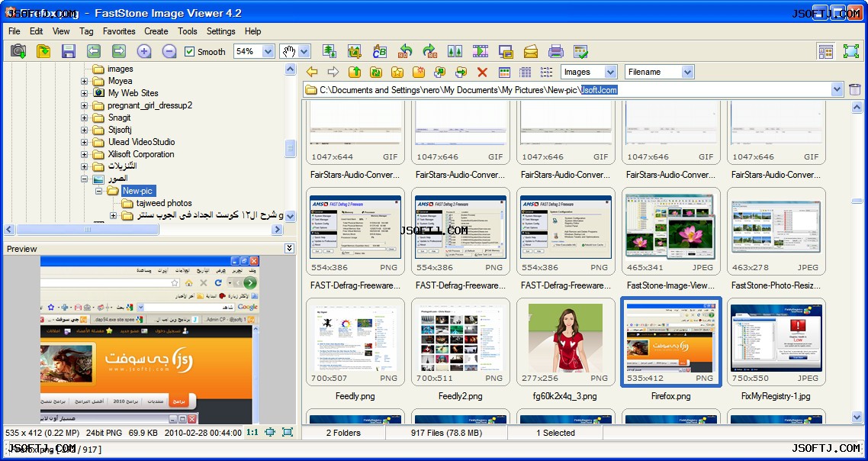Click the Open File folder icon
The height and width of the screenshot is (461, 868).
(x=43, y=52)
